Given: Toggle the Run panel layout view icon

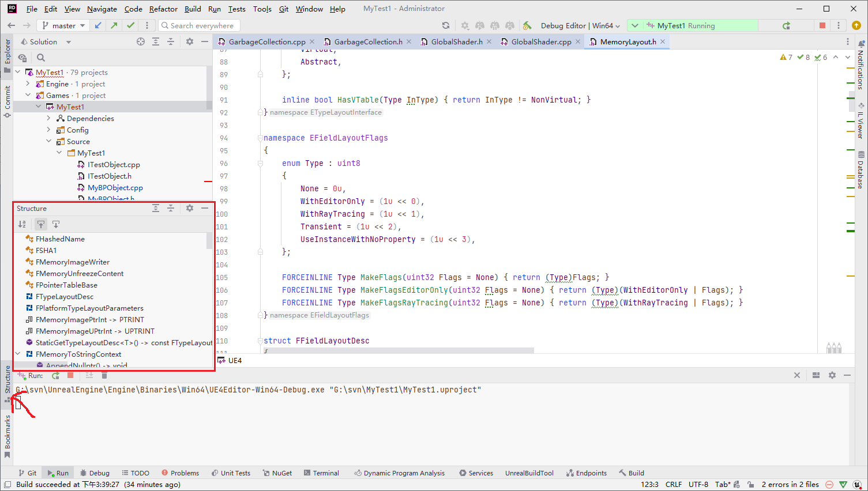Looking at the screenshot, I should [x=816, y=375].
